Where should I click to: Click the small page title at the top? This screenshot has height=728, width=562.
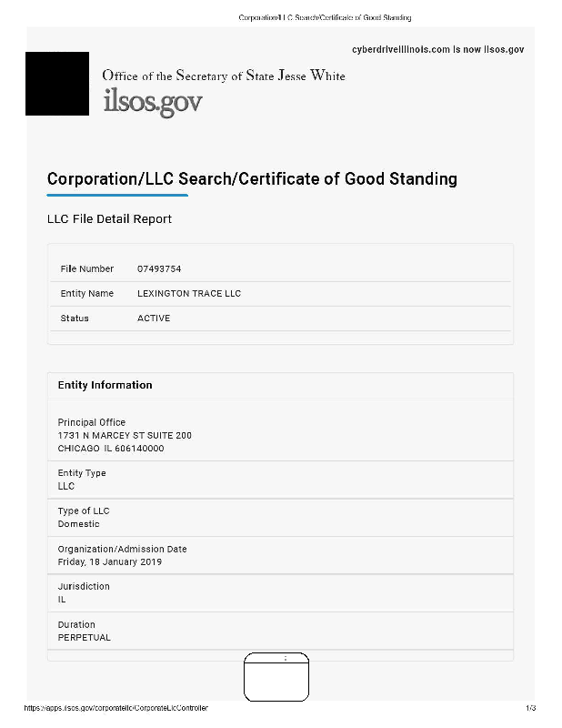325,17
